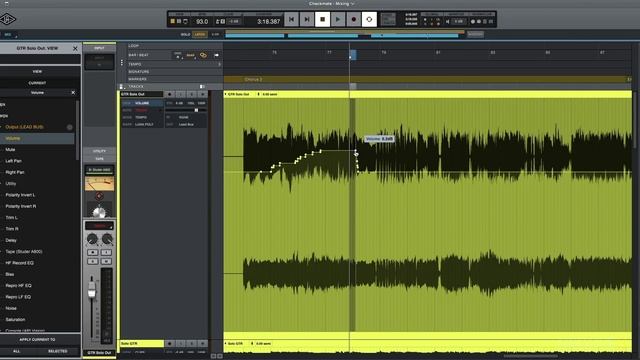Open the Lead Bus output selector
Image resolution: width=640 pixels, height=360 pixels.
point(186,124)
